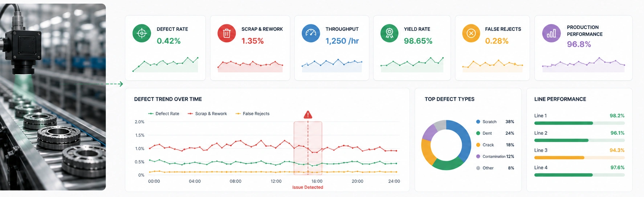Screen dimensions: 644x197
Task: Click the Yield Rate sparkline chart
Action: [x=412, y=64]
